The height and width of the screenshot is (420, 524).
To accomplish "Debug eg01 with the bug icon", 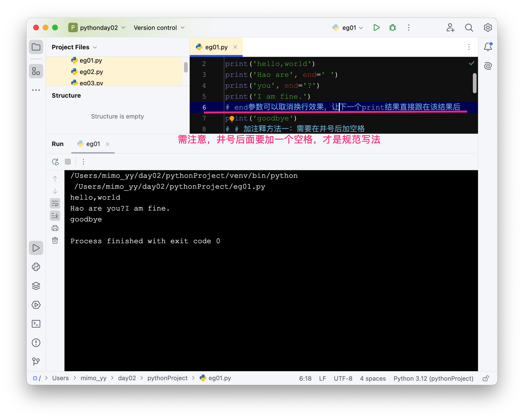I will (392, 28).
